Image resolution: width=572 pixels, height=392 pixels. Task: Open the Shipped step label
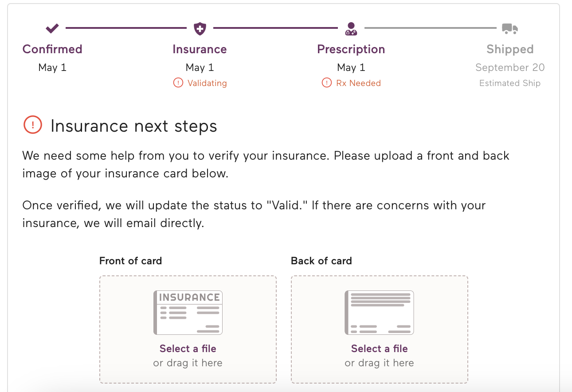(510, 49)
